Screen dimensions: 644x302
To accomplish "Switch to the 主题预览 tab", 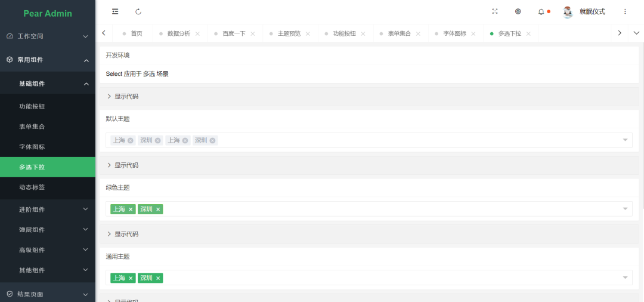I will 289,33.
